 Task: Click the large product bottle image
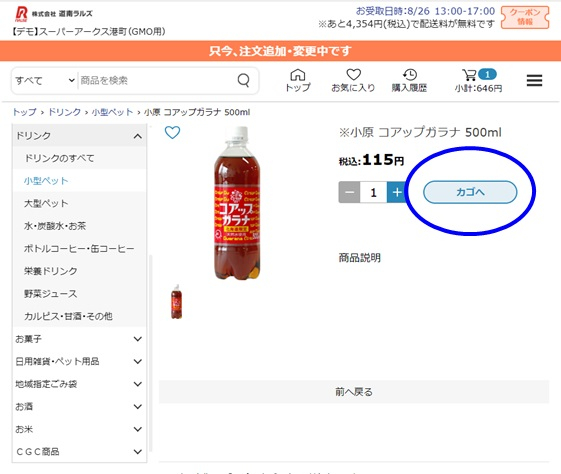pyautogui.click(x=237, y=202)
